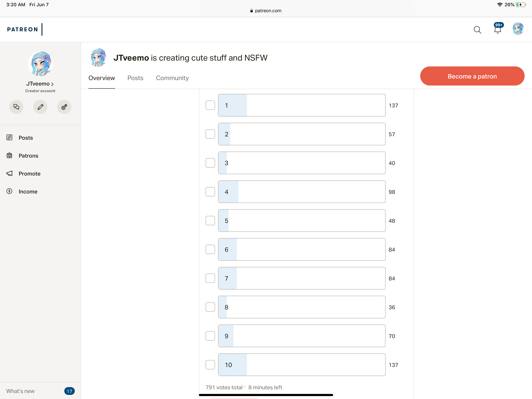Open notifications bell with 99+ badge
This screenshot has width=532, height=399.
[x=497, y=30]
